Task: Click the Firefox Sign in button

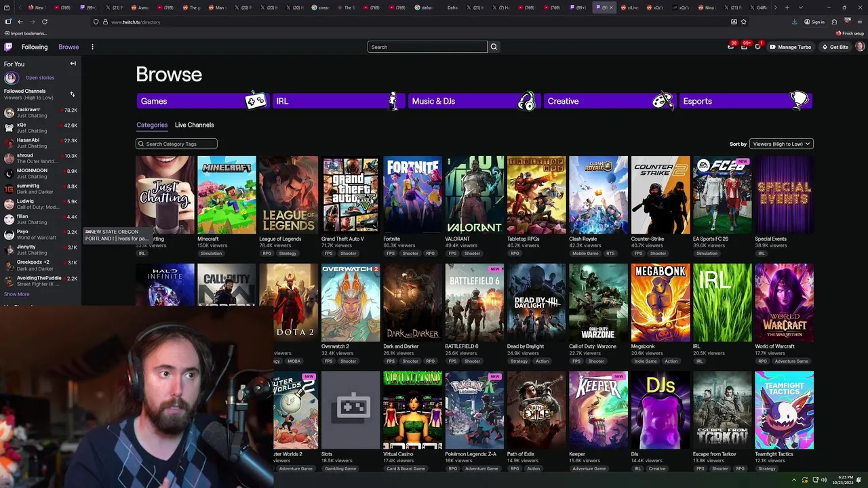Action: (814, 22)
